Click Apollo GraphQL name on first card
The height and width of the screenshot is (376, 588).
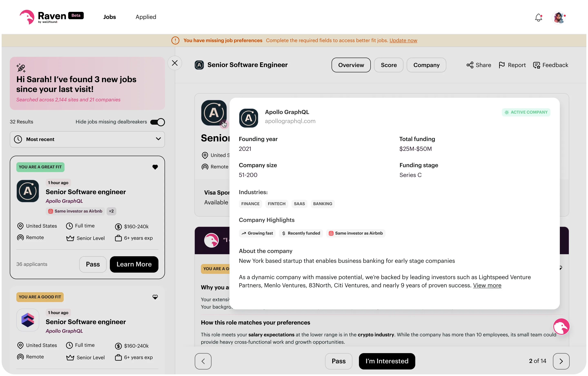[x=64, y=201]
